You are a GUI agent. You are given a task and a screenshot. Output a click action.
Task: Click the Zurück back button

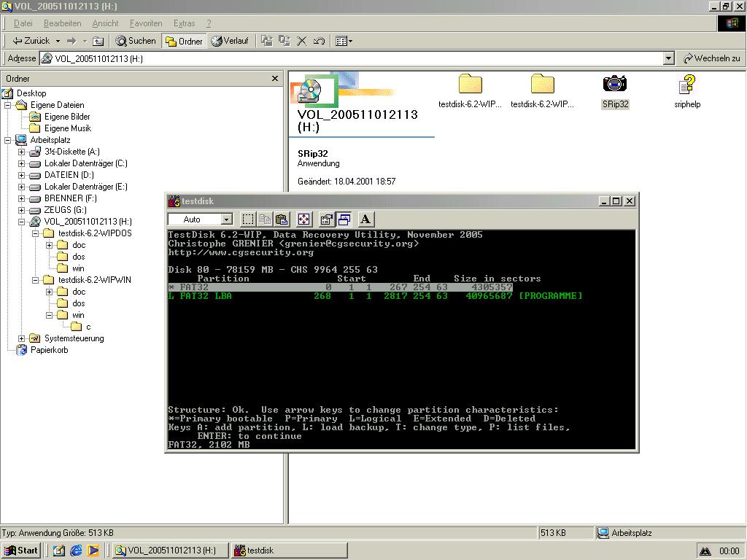pos(31,41)
